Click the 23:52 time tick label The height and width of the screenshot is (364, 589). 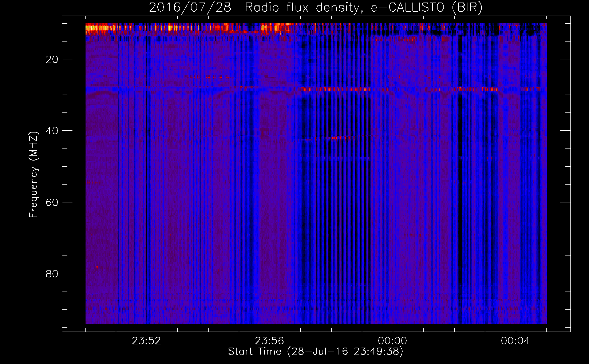pyautogui.click(x=146, y=341)
